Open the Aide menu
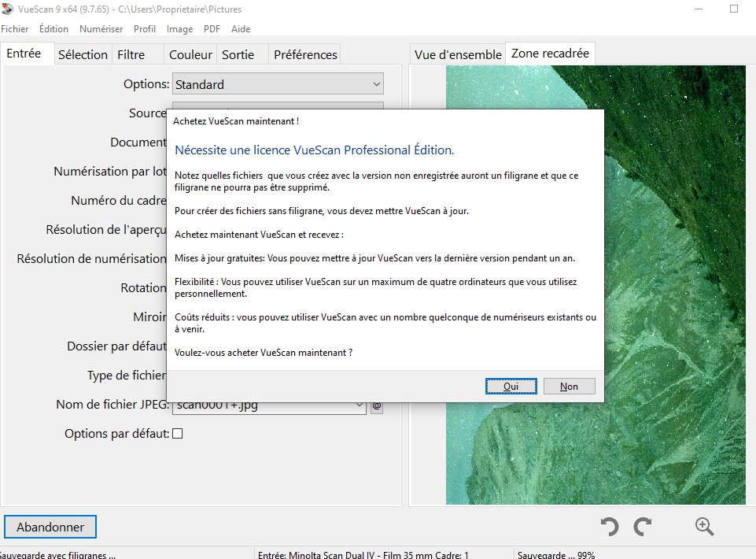The width and height of the screenshot is (756, 559). point(241,29)
